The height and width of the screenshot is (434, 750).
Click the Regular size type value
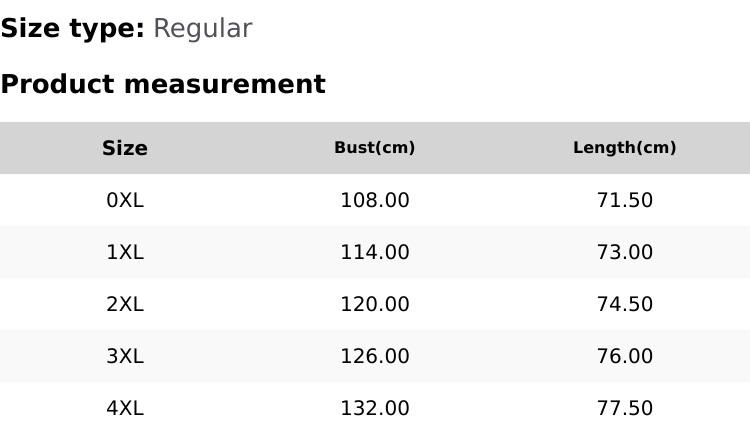(x=202, y=29)
